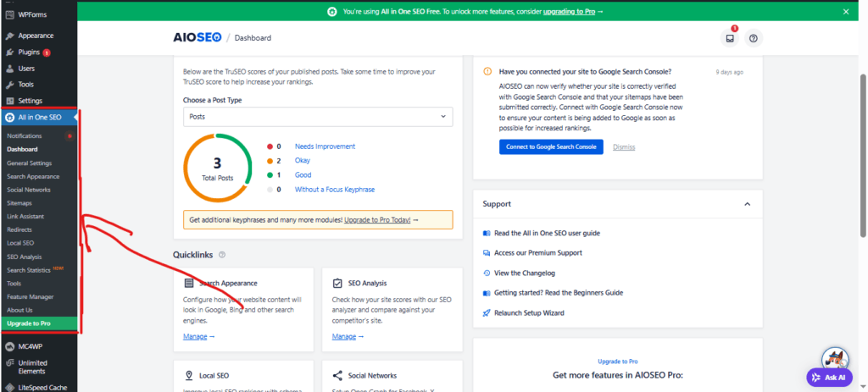
Task: Click Manage under Search Appearance card
Action: pyautogui.click(x=195, y=336)
